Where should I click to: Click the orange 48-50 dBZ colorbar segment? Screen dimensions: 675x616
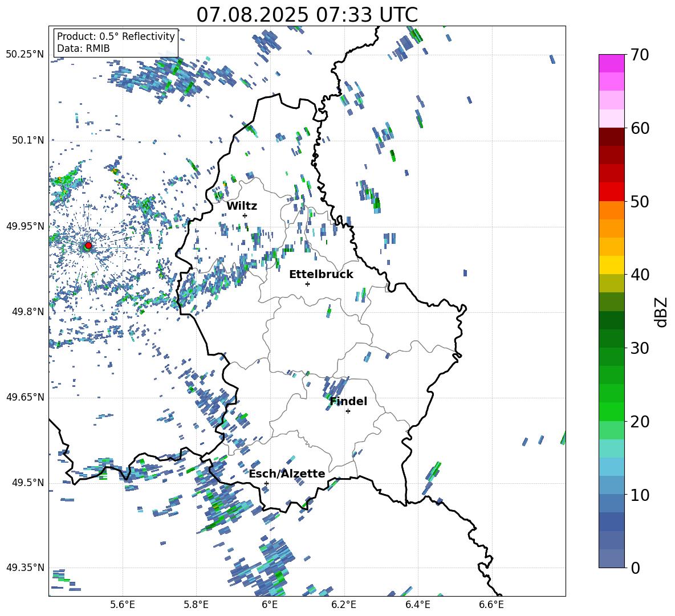612,210
